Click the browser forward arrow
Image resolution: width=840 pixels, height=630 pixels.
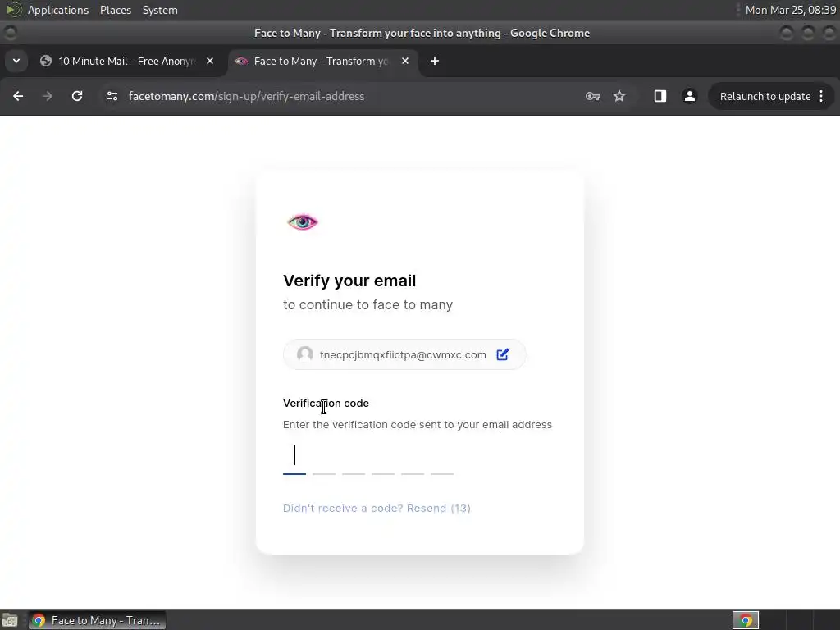pos(47,96)
